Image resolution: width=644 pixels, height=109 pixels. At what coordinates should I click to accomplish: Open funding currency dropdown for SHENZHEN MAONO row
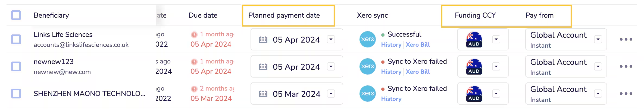coord(496,94)
